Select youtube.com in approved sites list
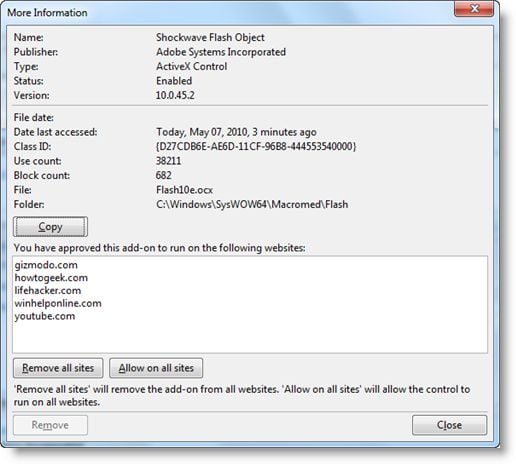The height and width of the screenshot is (464, 516). (45, 316)
